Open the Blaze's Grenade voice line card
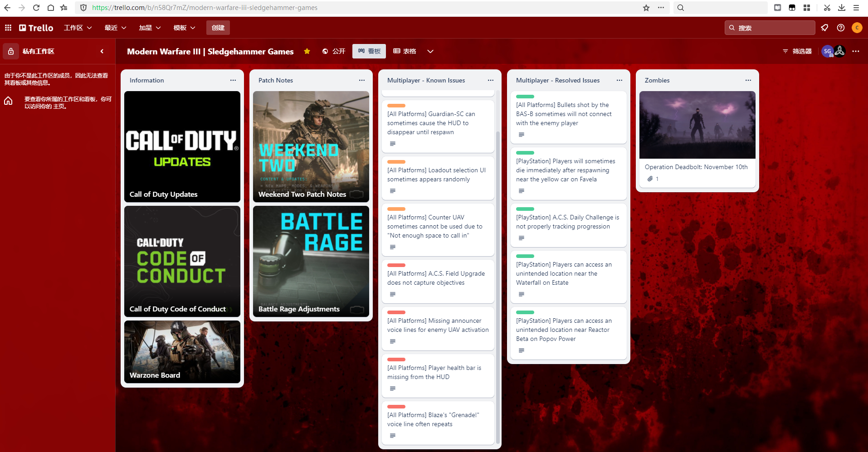 (x=438, y=423)
